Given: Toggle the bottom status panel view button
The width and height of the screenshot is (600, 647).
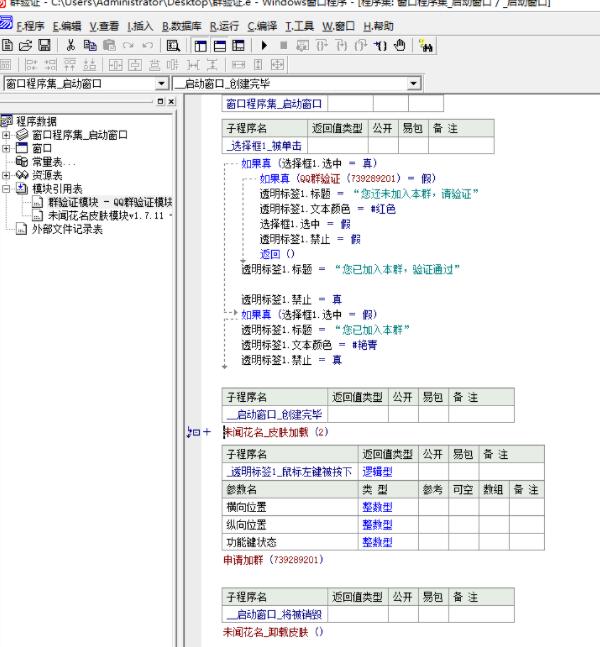Looking at the screenshot, I should [220, 45].
